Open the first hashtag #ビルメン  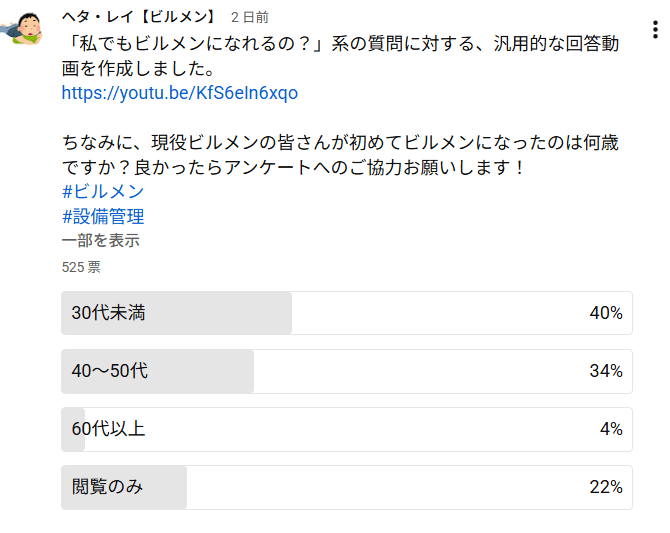click(x=103, y=191)
